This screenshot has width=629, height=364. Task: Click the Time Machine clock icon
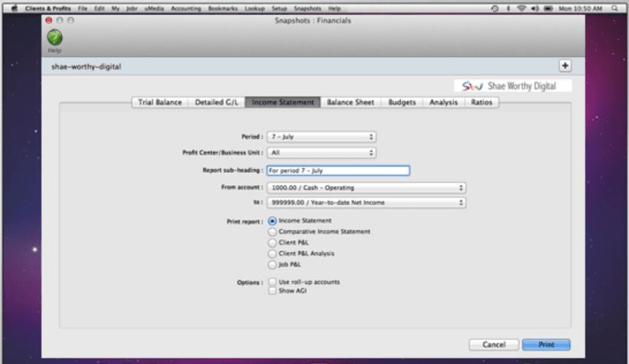tap(495, 8)
